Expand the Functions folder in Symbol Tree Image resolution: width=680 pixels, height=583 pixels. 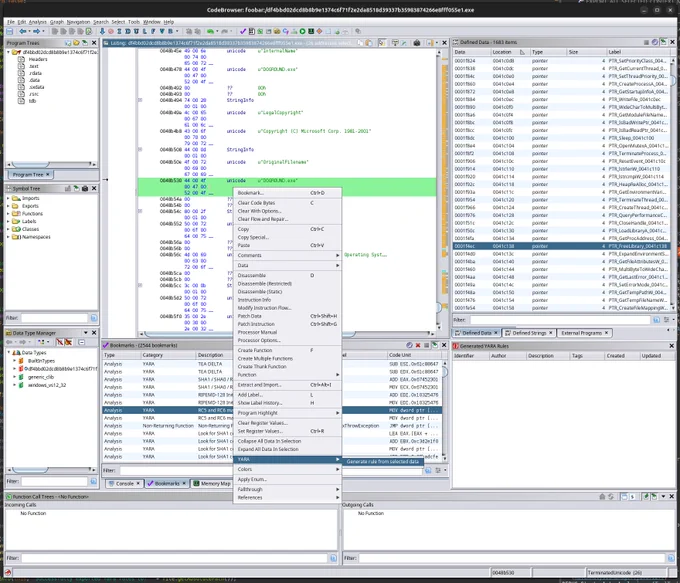[8, 214]
